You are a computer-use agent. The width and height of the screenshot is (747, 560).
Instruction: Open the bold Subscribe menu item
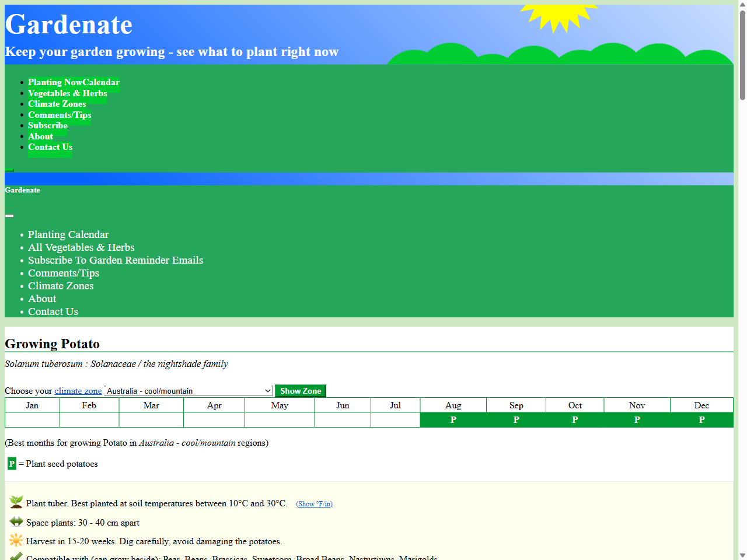48,125
